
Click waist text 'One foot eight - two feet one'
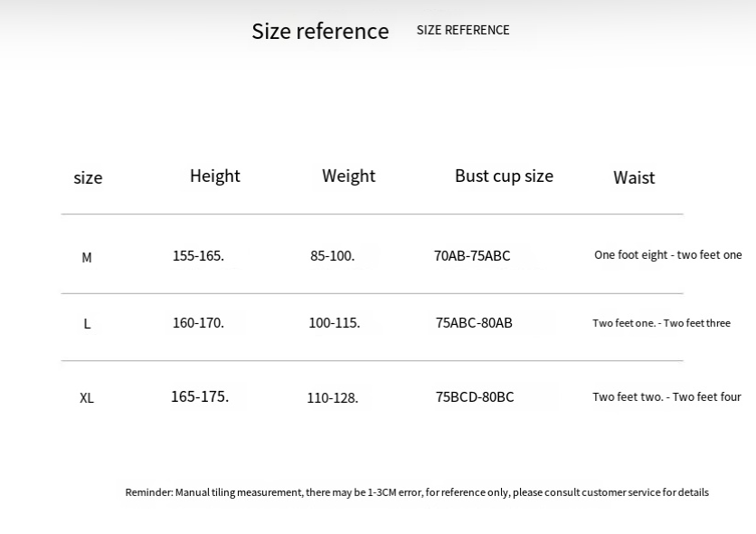(x=667, y=254)
